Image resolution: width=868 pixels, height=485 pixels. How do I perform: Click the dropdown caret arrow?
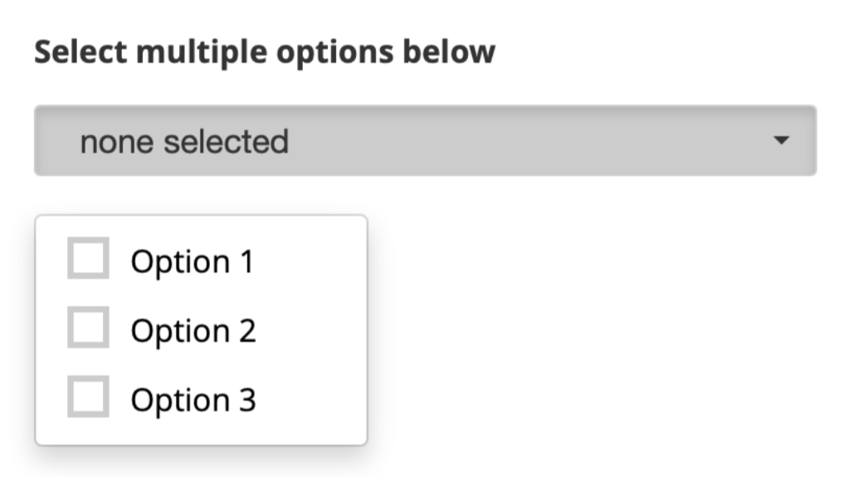780,140
